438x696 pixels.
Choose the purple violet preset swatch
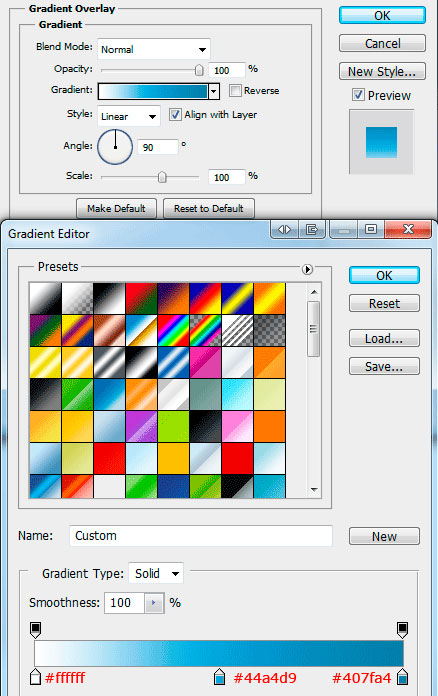click(x=142, y=427)
